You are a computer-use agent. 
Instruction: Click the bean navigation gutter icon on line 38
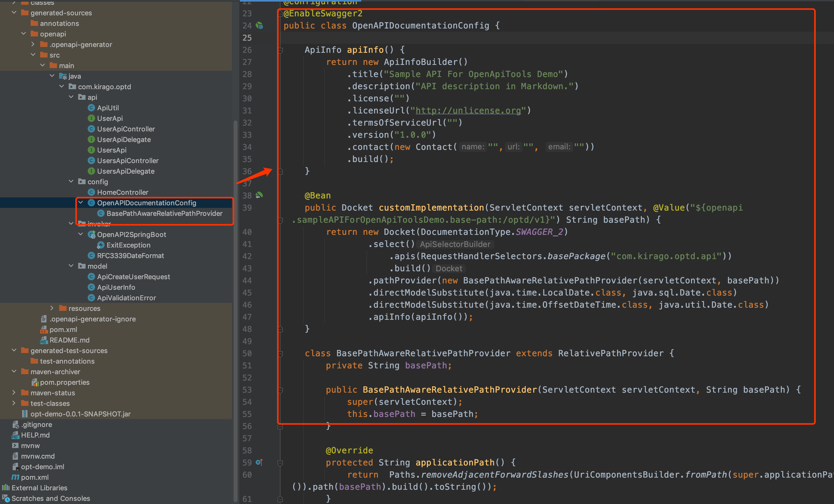[259, 196]
